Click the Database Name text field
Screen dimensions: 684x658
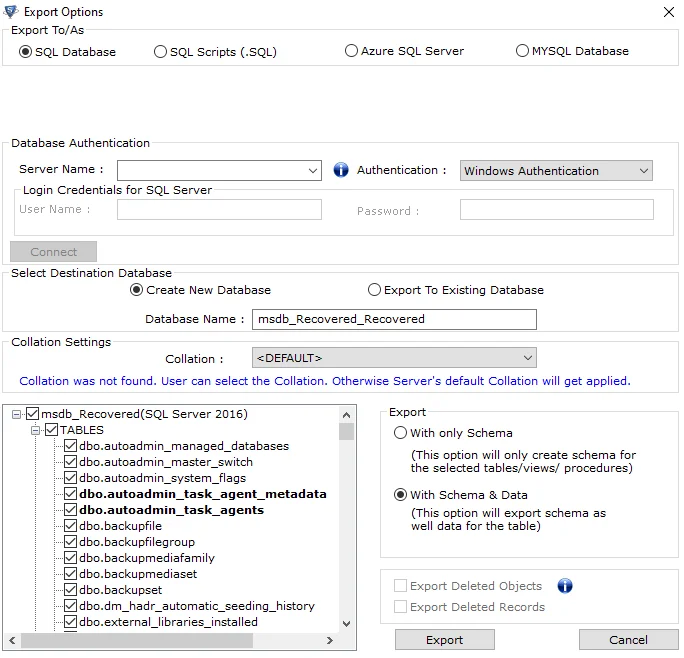(394, 319)
